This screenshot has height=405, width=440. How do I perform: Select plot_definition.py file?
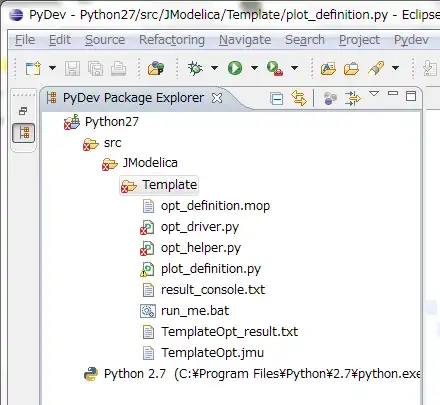(211, 269)
